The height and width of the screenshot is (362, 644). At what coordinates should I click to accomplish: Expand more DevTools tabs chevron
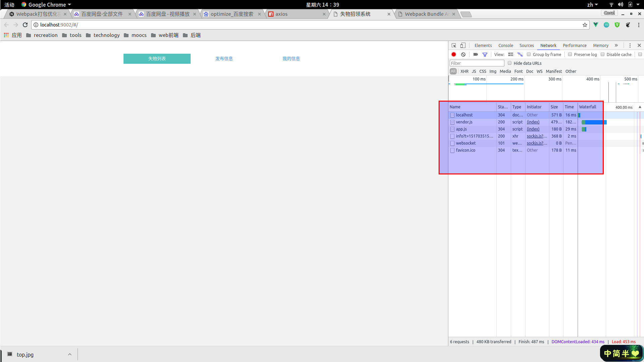pos(616,45)
